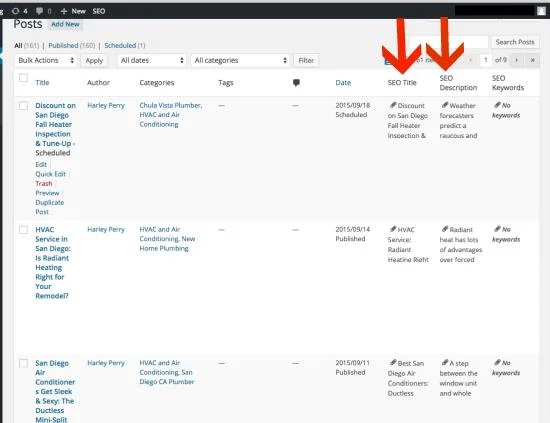The width and height of the screenshot is (550, 423).
Task: Focus the search posts input field
Action: (449, 42)
